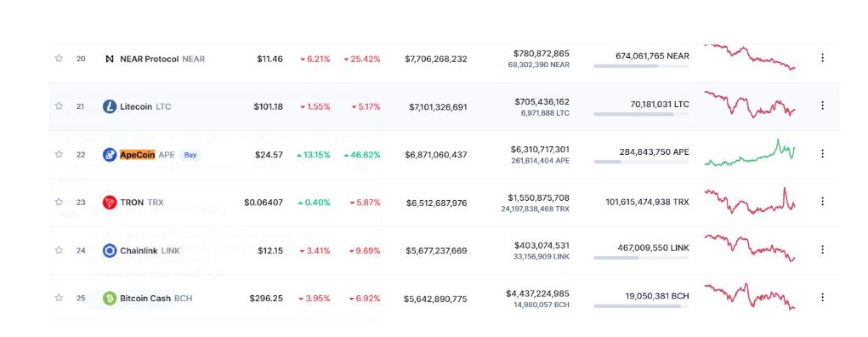Toggle watchlist star for Bitcoin Cash

pyautogui.click(x=59, y=298)
